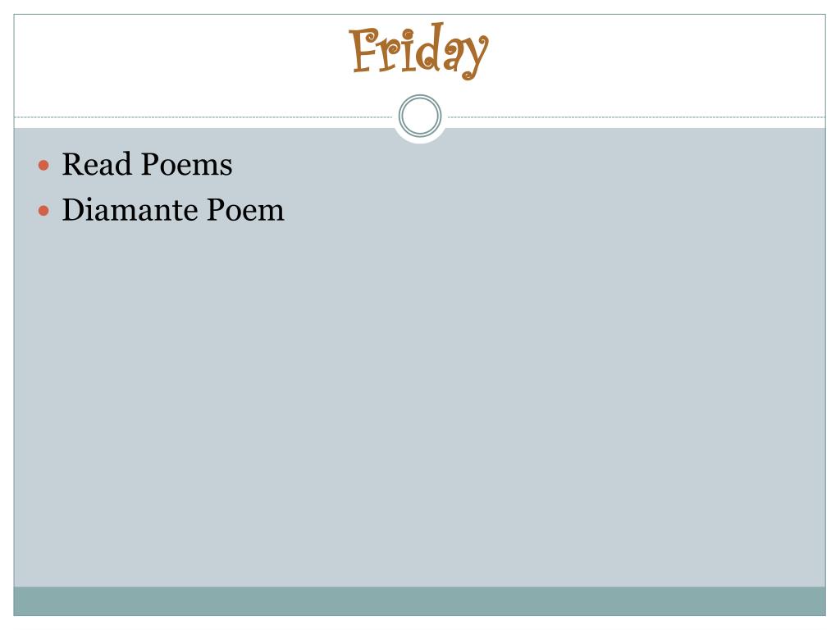The height and width of the screenshot is (630, 840).
Task: Select the word Poems in first bullet
Action: pyautogui.click(x=186, y=165)
